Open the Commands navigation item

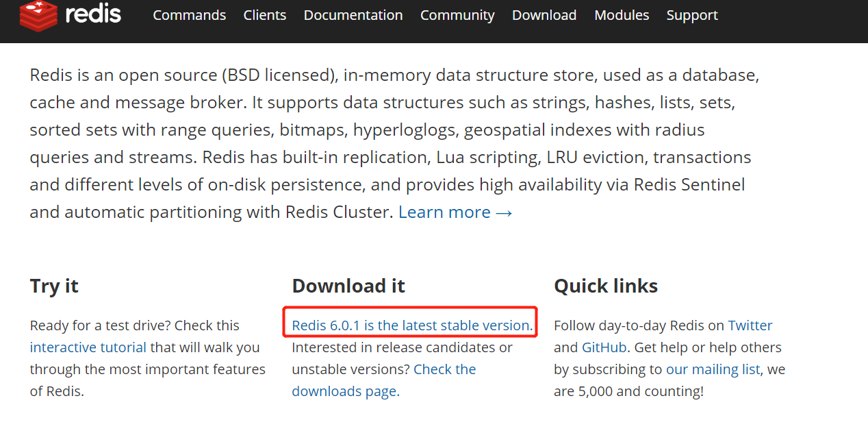190,15
